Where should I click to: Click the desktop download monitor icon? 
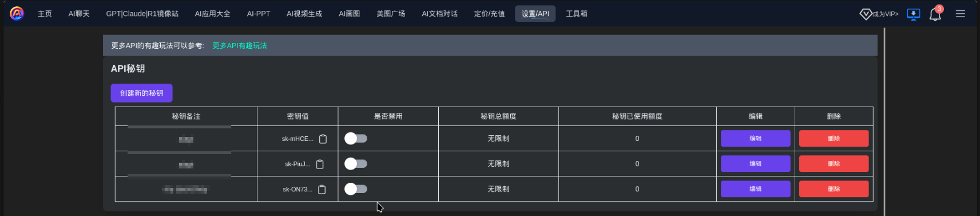click(x=914, y=14)
